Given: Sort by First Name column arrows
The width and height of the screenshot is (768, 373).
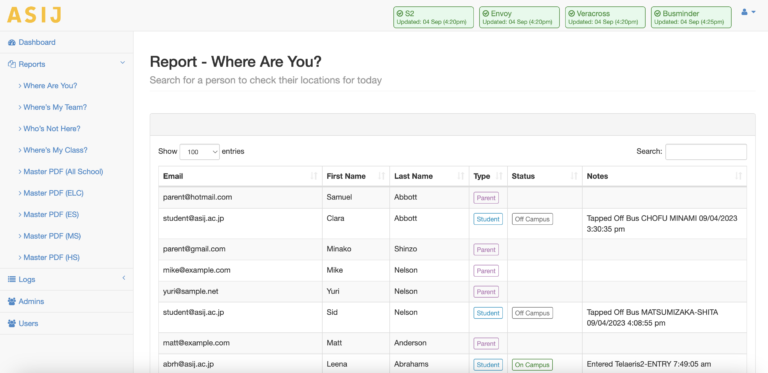Looking at the screenshot, I should click(x=382, y=176).
